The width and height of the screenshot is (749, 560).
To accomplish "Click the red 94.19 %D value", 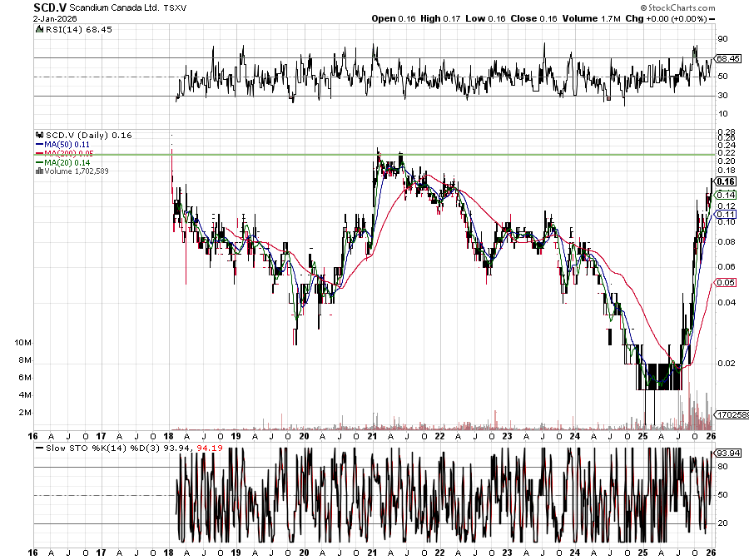I will pyautogui.click(x=210, y=448).
